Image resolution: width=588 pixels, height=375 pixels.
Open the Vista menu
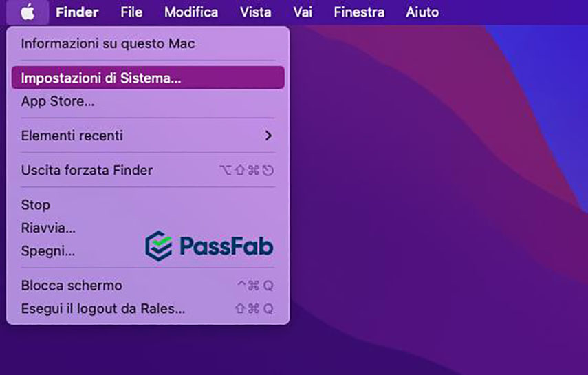point(255,12)
